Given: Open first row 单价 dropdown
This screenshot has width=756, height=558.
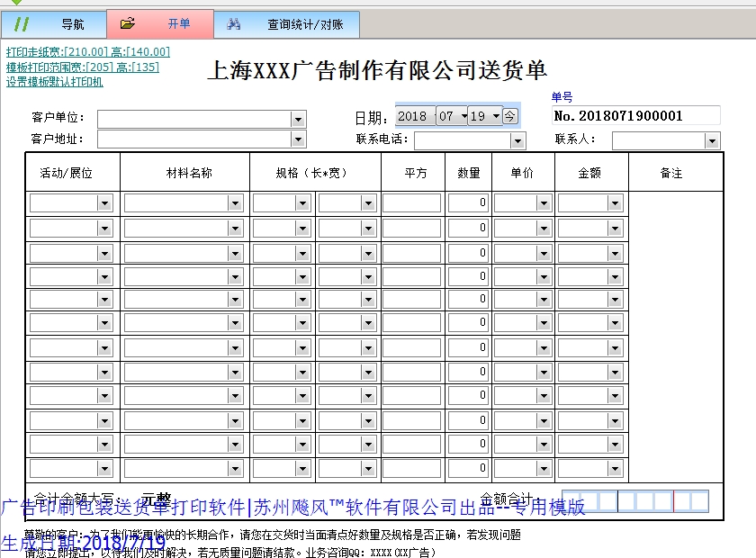Looking at the screenshot, I should coord(543,204).
